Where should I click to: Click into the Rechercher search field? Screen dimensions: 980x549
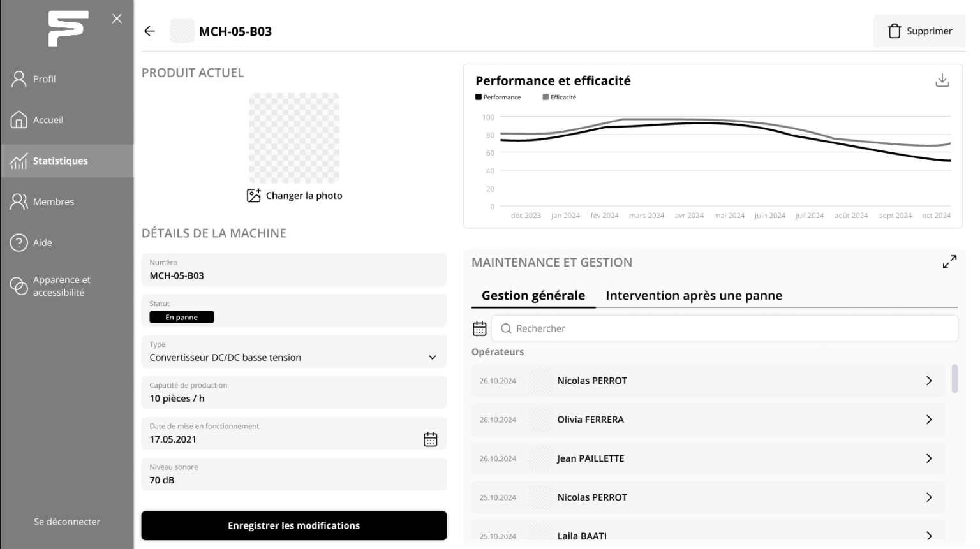pos(727,328)
